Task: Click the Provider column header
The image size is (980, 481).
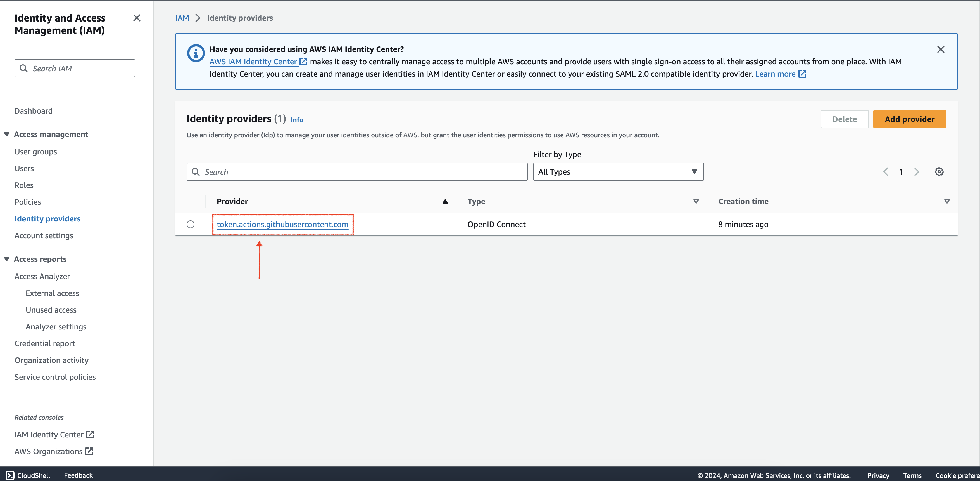Action: (232, 201)
